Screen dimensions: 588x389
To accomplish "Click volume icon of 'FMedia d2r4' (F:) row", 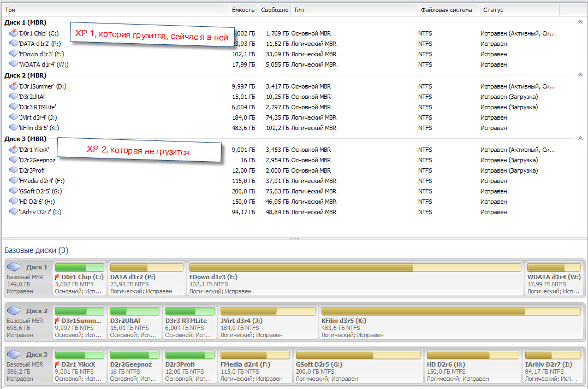I will (14, 180).
